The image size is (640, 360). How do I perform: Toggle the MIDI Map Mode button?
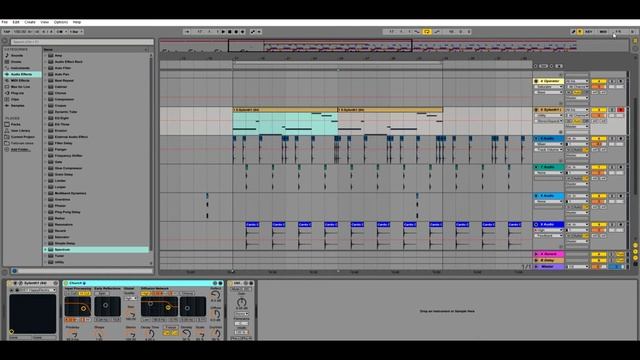click(603, 32)
